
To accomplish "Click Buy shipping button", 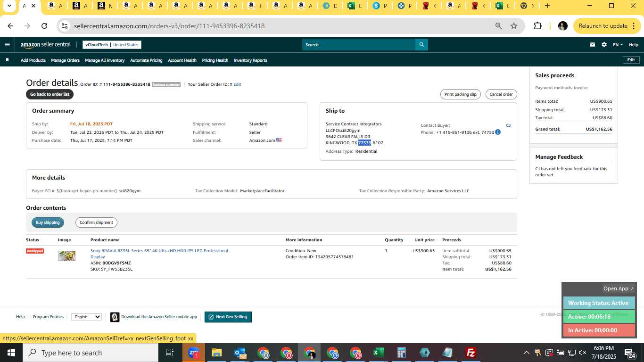I will coord(48,222).
